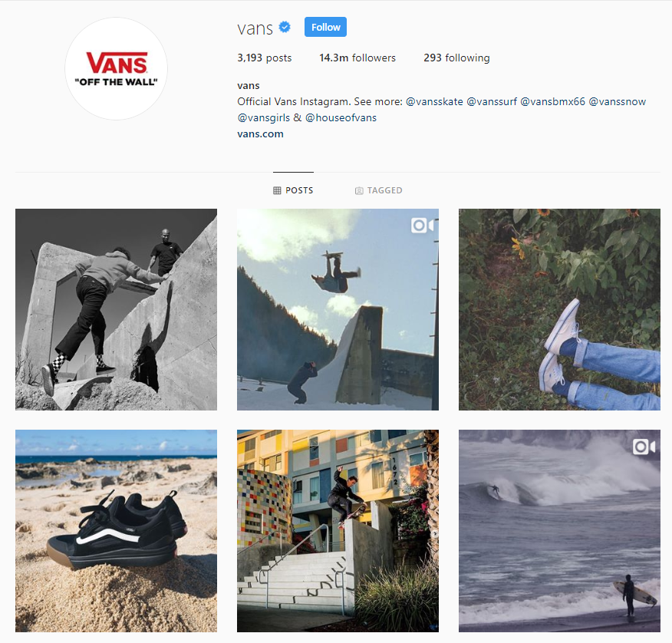Select the POSTS tab
672x643 pixels.
coord(294,190)
